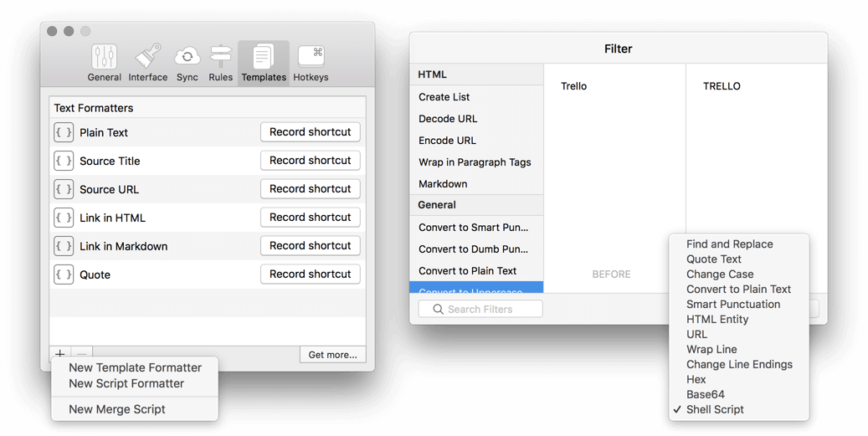Open the Rules signpost icon pane
This screenshot has width=868, height=436.
pos(221,63)
